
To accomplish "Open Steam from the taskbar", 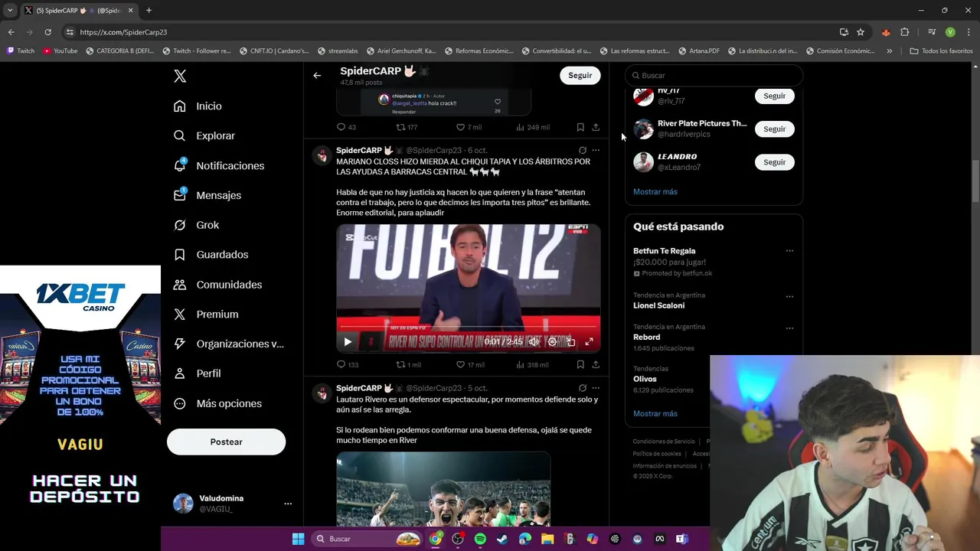I will (502, 539).
